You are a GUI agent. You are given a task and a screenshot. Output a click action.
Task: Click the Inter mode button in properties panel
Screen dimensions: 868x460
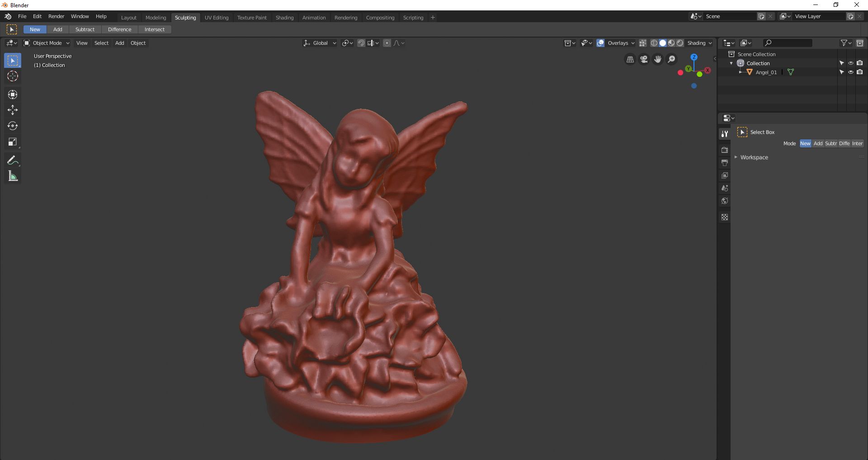coord(858,143)
